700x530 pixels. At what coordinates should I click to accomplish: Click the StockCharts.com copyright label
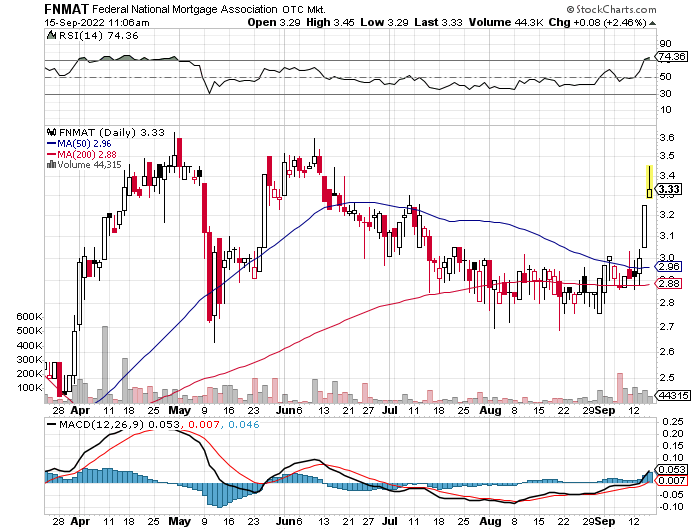pos(611,9)
